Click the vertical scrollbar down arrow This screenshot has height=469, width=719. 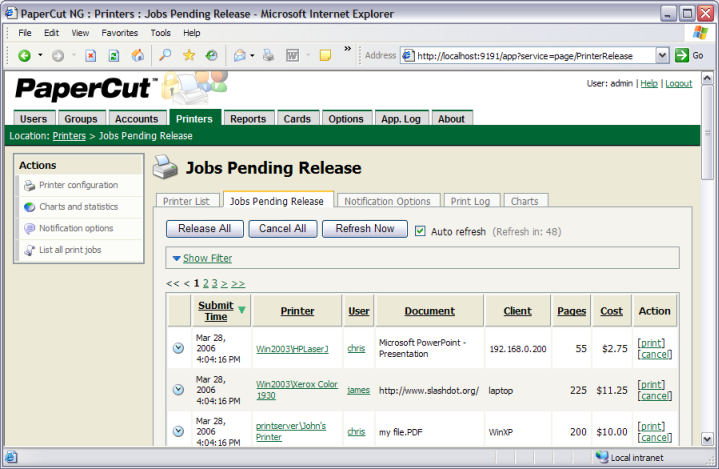[x=707, y=439]
